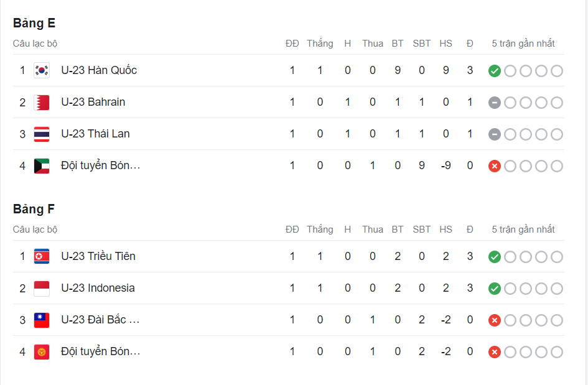Click U-23 Bahrain grey draw indicator

(x=495, y=103)
